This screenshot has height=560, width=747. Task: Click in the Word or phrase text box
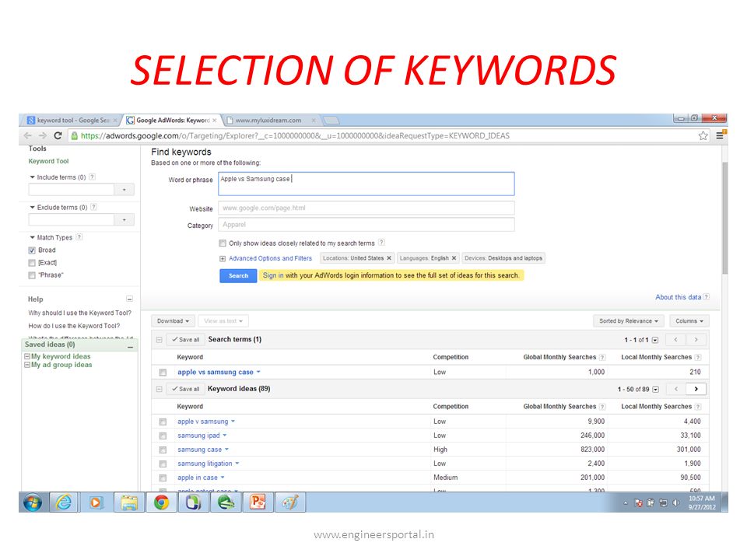(366, 184)
